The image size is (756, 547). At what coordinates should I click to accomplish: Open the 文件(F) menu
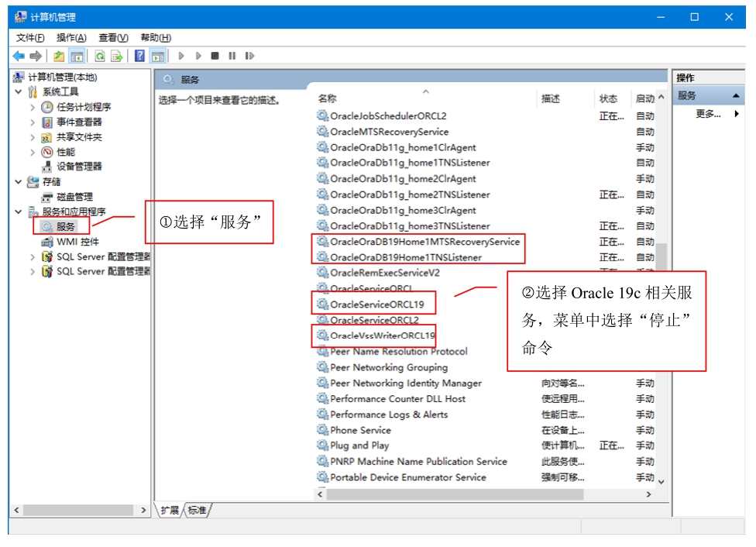[30, 38]
